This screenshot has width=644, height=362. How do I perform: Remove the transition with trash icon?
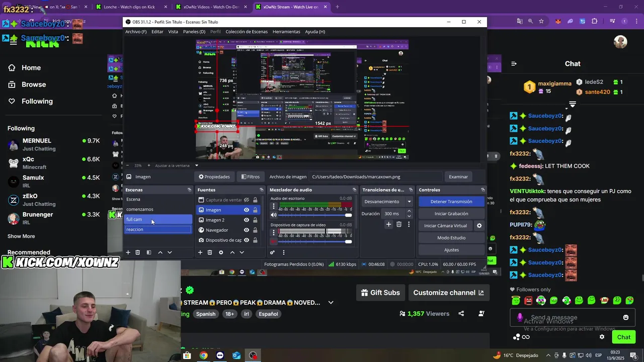tap(399, 224)
